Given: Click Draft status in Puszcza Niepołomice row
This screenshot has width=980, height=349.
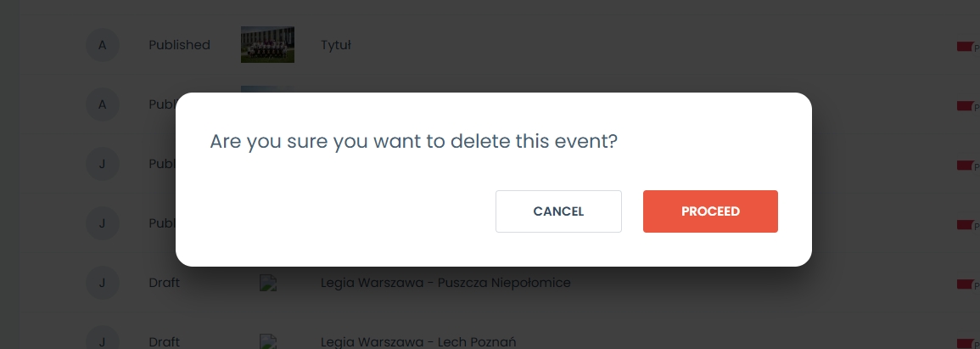Looking at the screenshot, I should [x=164, y=283].
